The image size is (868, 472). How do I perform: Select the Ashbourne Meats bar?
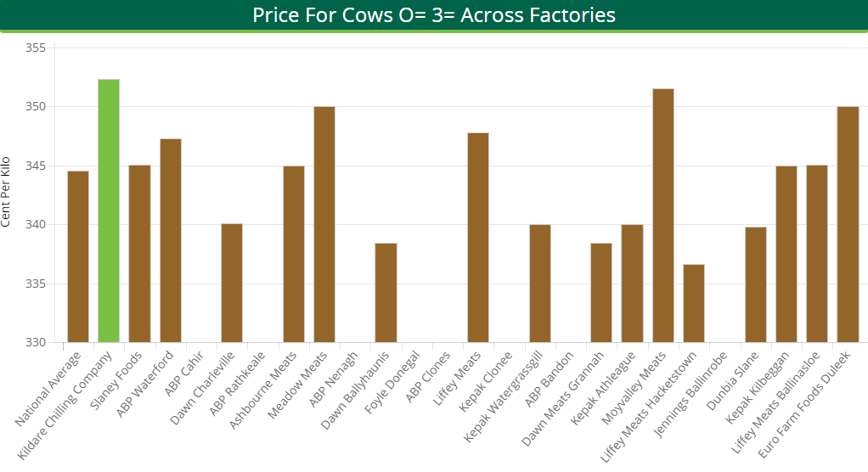pyautogui.click(x=293, y=254)
